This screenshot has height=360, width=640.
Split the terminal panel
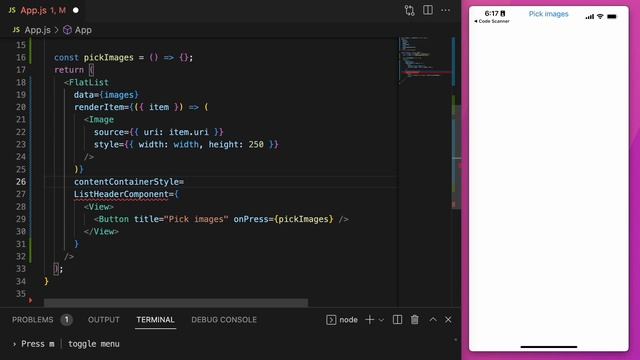click(x=397, y=320)
